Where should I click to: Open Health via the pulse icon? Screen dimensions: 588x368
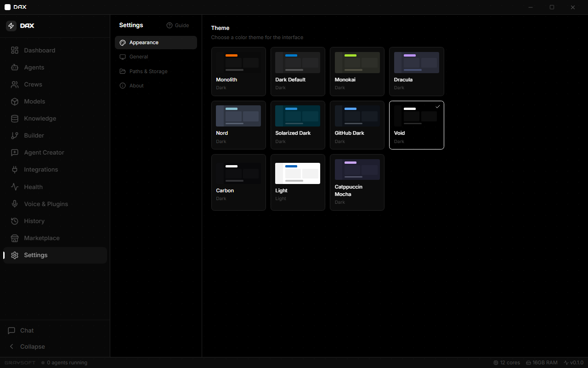pos(15,187)
